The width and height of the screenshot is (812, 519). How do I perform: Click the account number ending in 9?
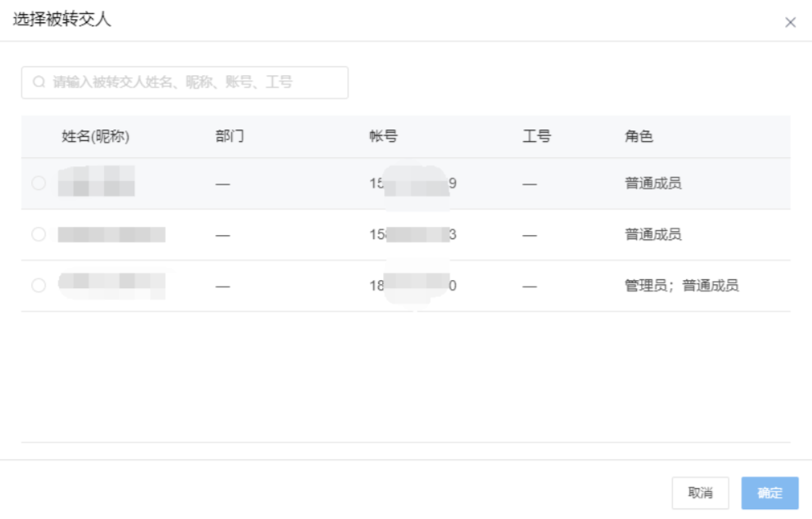(413, 183)
